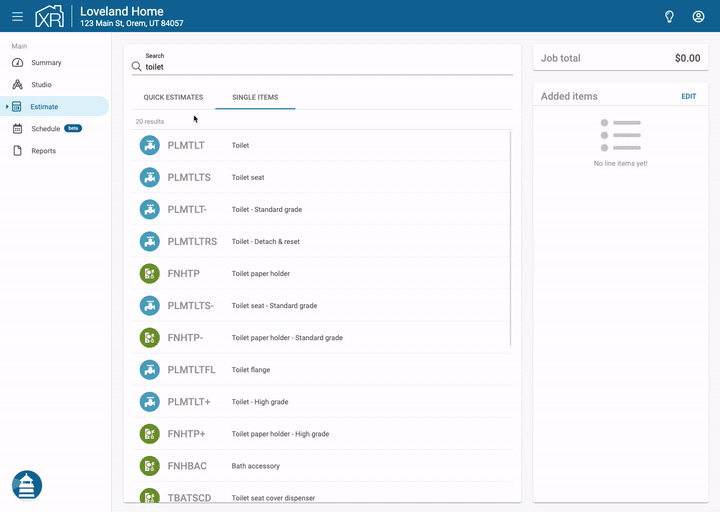Click the green icon for FNHBAC Bath accessory
The width and height of the screenshot is (720, 512).
click(x=150, y=466)
